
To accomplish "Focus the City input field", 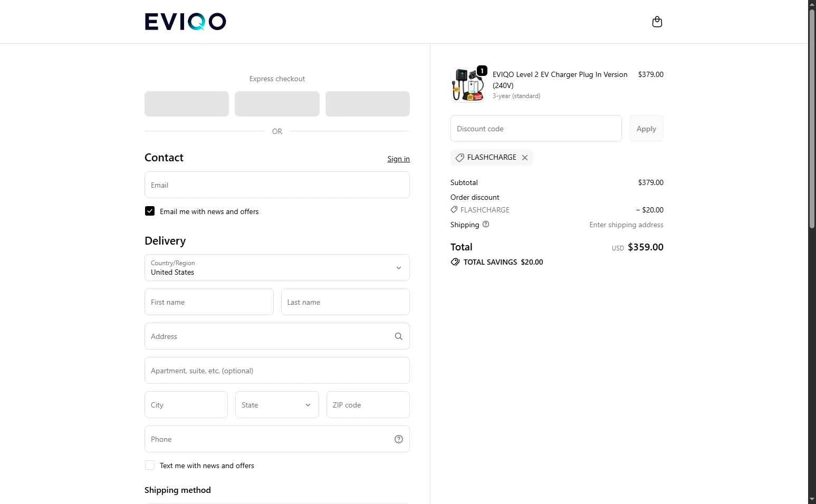I will (186, 405).
